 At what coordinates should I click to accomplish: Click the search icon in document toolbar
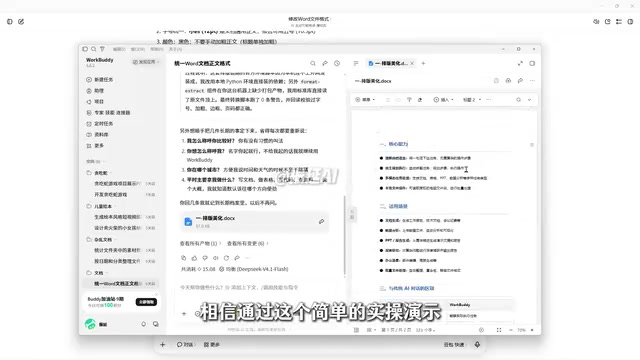[518, 100]
